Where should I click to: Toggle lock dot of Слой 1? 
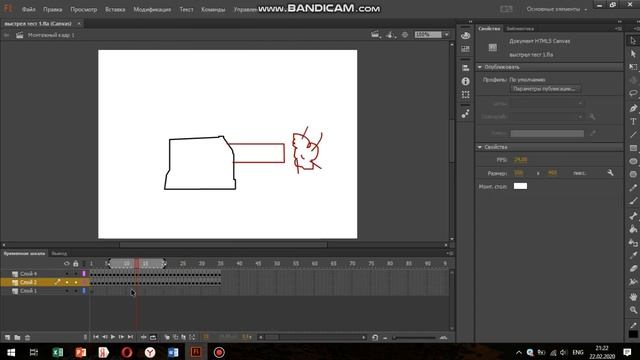click(x=76, y=291)
